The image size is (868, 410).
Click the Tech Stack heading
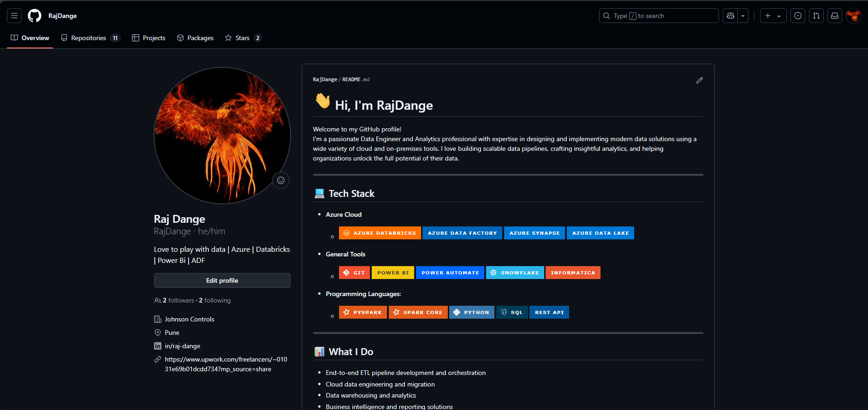pos(351,194)
